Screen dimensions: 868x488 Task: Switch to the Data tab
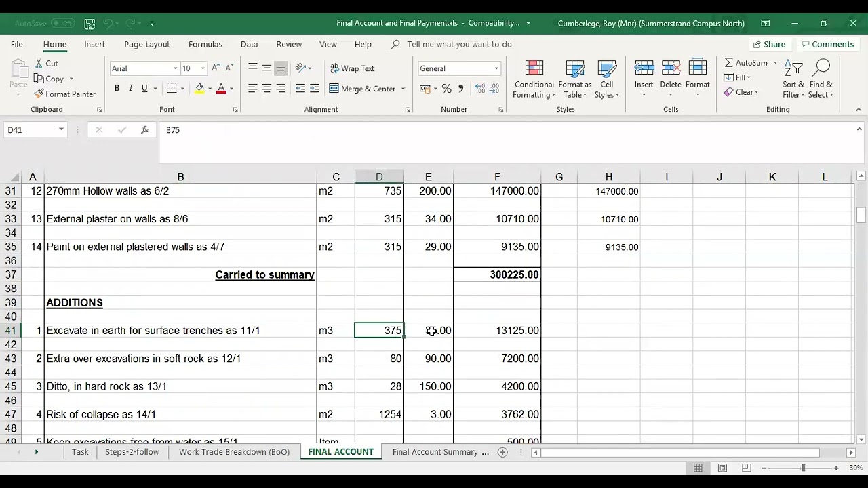[x=249, y=44]
